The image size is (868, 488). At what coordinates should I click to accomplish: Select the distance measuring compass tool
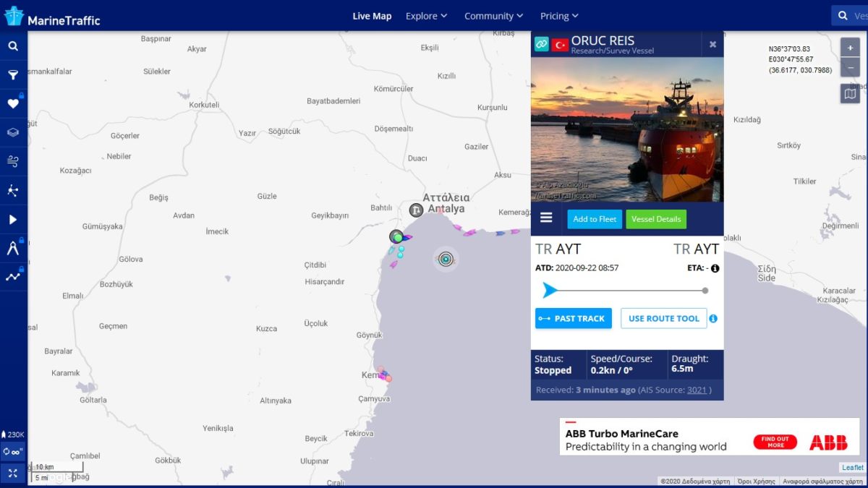point(13,248)
